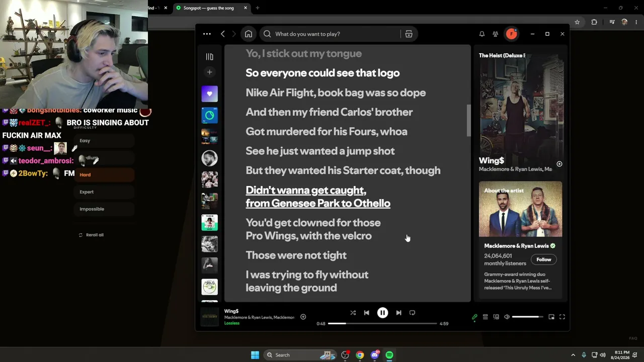Select Hard difficulty in Songspot
The image size is (644, 362).
(x=104, y=175)
